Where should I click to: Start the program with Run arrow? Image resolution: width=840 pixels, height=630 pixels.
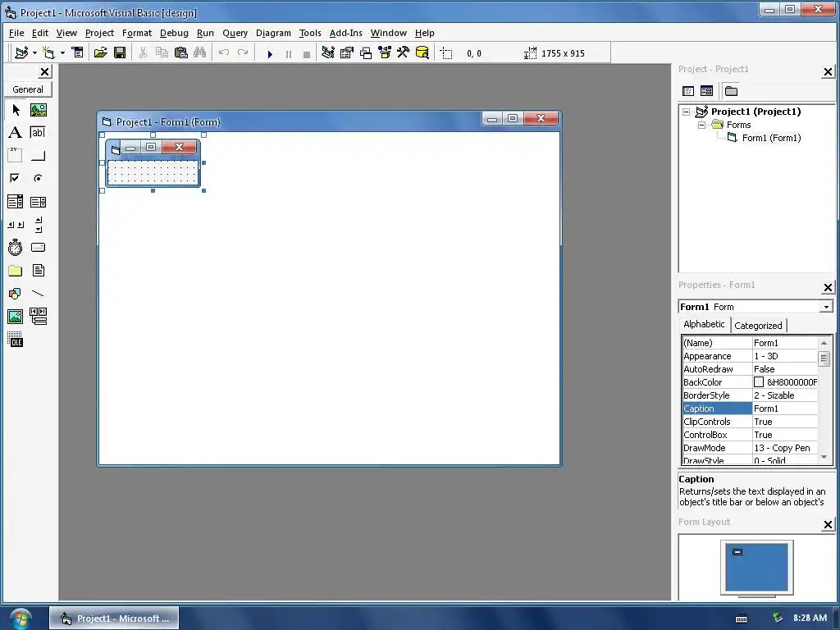269,53
